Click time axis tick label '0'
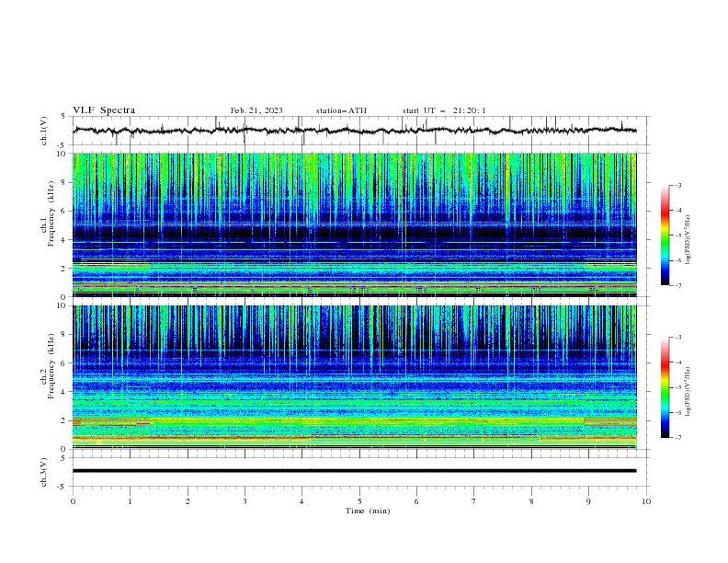The width and height of the screenshot is (728, 563). click(x=73, y=501)
